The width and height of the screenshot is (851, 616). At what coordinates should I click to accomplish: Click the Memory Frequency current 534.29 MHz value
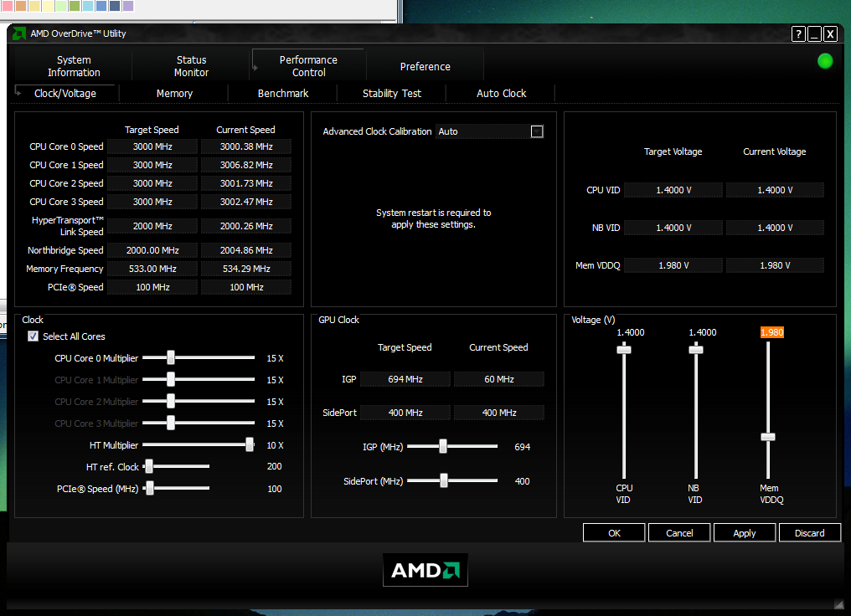point(246,269)
